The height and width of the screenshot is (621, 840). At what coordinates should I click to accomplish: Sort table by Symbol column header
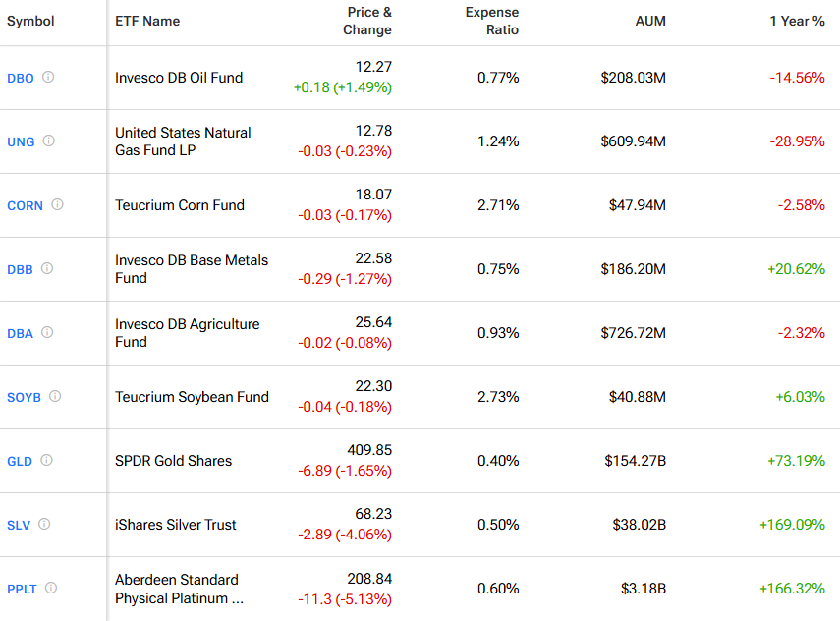[x=30, y=22]
